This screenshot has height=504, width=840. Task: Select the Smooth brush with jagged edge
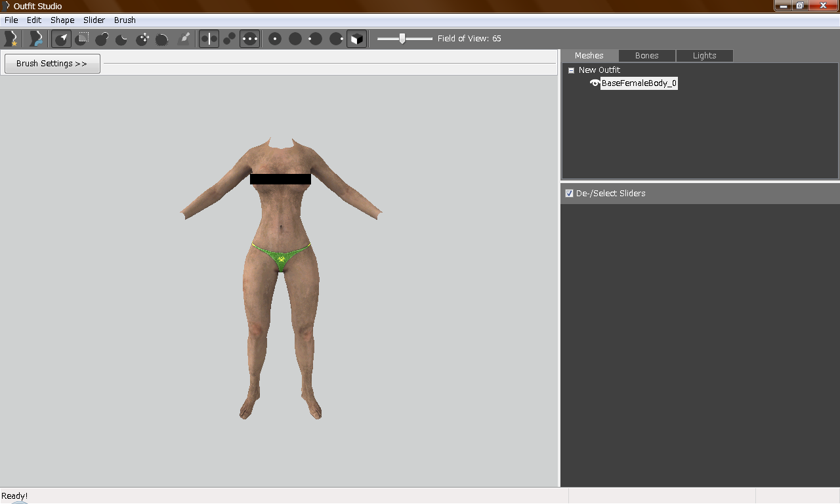pyautogui.click(x=163, y=39)
